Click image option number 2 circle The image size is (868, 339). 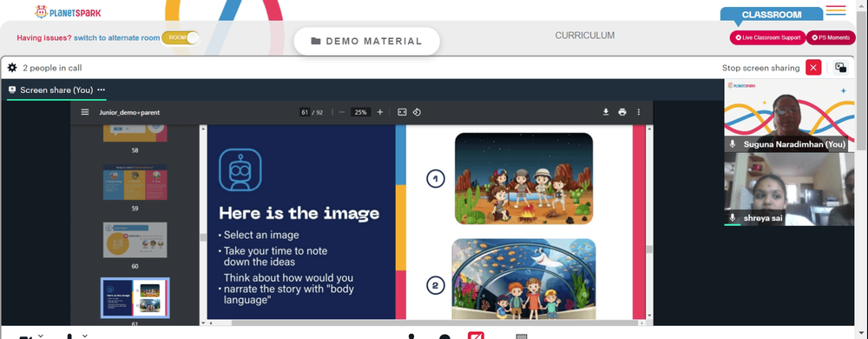tap(435, 285)
